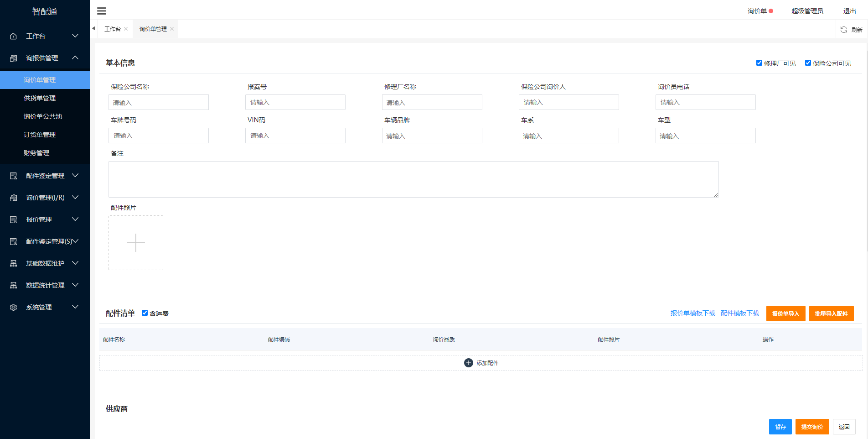
Task: Open the 询价单 notifications in header
Action: point(757,11)
